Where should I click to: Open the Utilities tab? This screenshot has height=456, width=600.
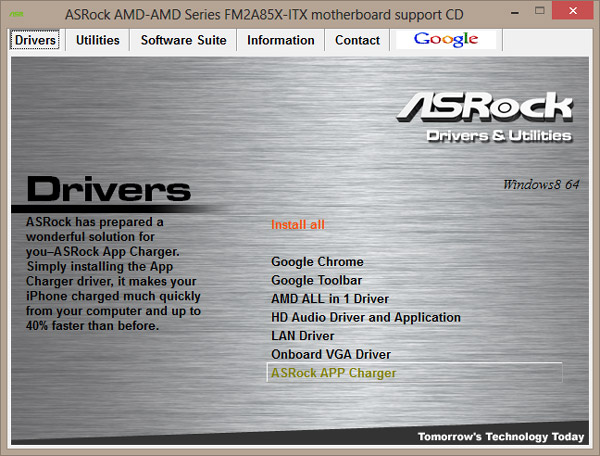(x=98, y=40)
